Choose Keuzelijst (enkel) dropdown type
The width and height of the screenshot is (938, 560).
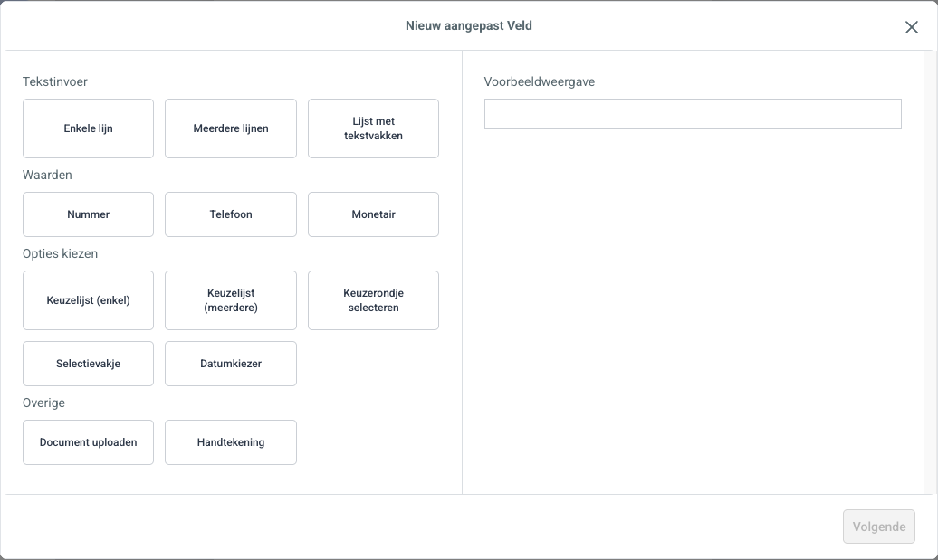coord(88,300)
